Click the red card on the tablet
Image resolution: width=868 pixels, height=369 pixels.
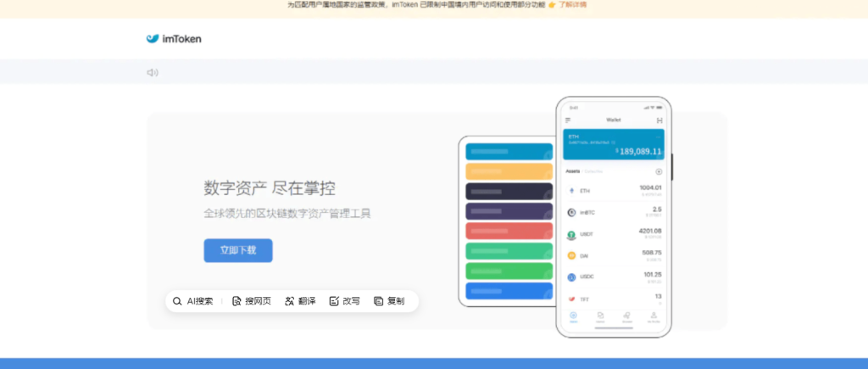coord(509,231)
